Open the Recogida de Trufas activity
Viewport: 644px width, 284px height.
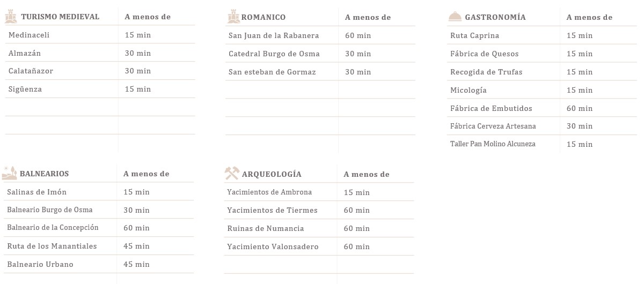tap(486, 72)
